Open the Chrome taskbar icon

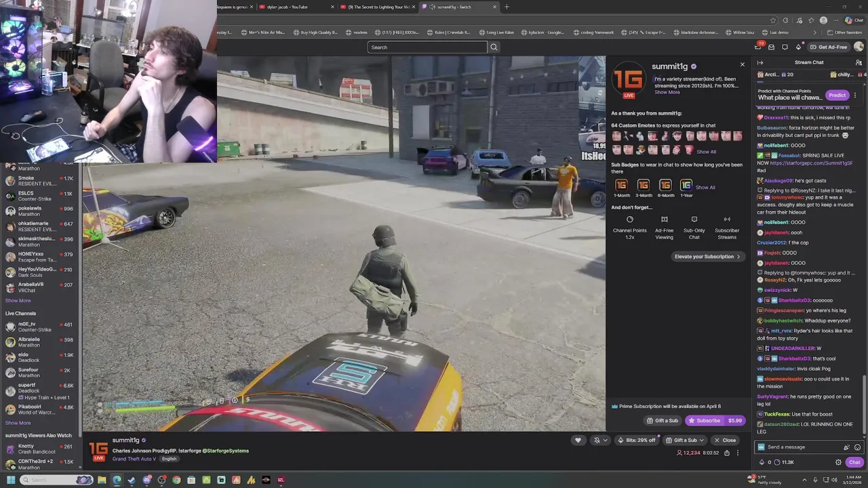click(176, 480)
